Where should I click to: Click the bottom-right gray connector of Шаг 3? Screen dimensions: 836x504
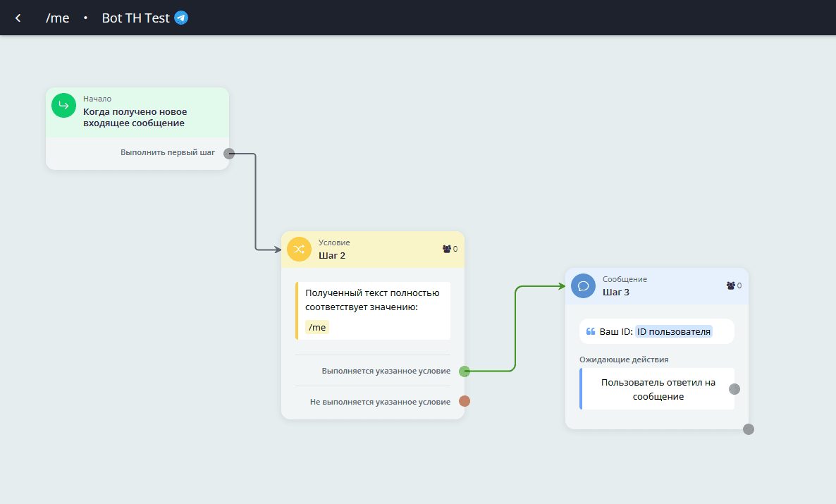coord(749,429)
